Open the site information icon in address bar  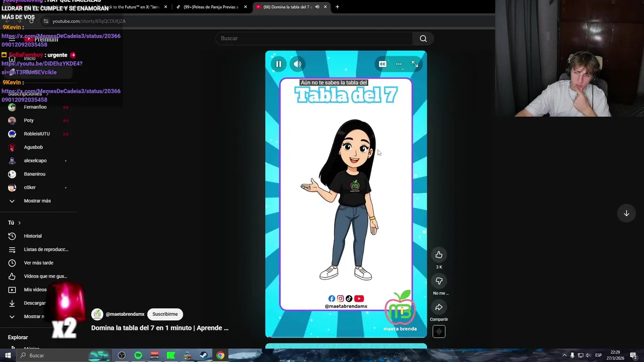46,21
